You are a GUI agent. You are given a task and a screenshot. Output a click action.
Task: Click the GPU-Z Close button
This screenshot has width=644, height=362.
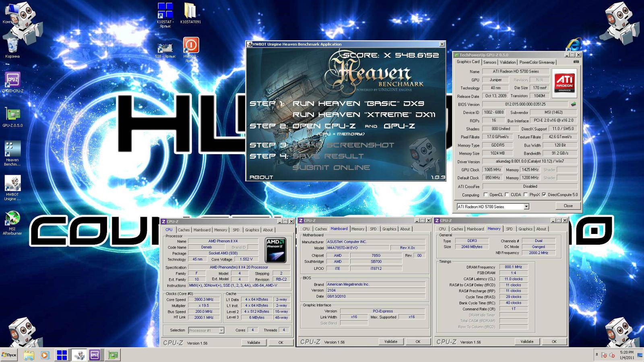(568, 206)
